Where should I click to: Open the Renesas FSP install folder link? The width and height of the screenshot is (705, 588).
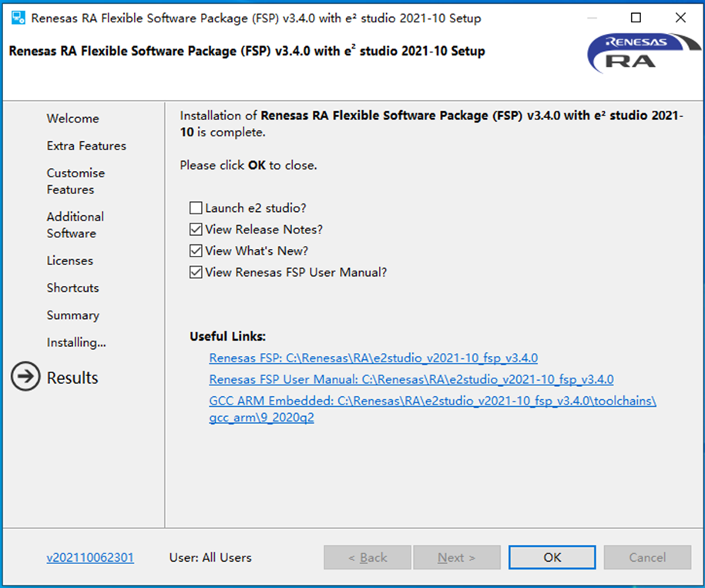373,358
